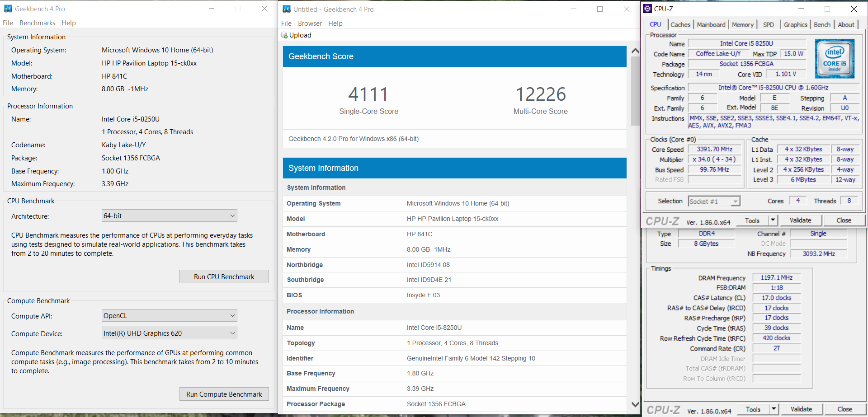
Task: Click Close button in top CPU-Z window
Action: tap(844, 220)
